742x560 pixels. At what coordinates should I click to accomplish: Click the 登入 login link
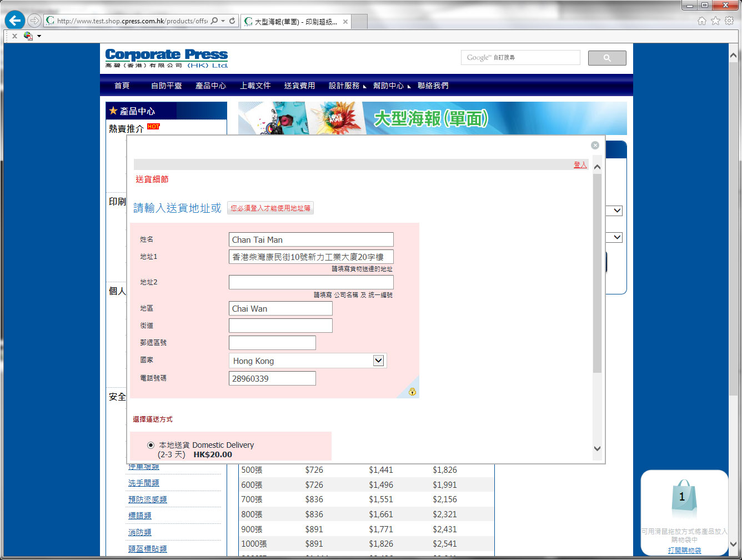point(580,165)
